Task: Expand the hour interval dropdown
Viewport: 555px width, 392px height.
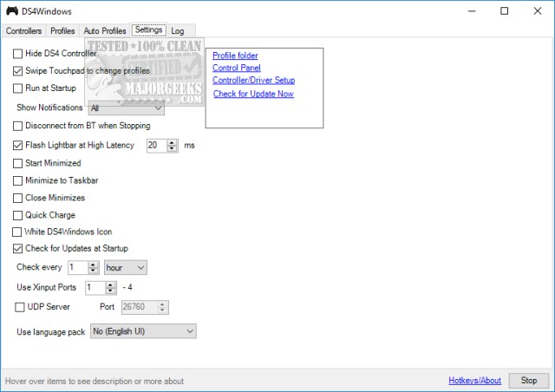Action: click(126, 268)
